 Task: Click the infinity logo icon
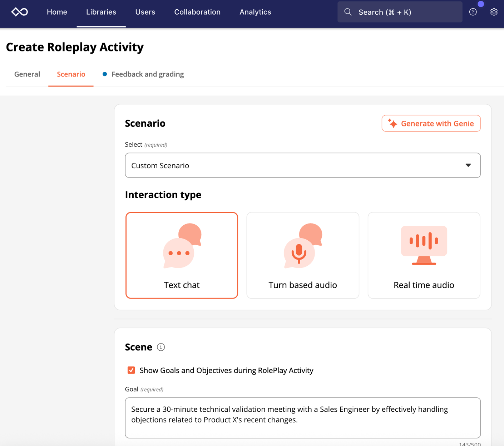pos(19,12)
